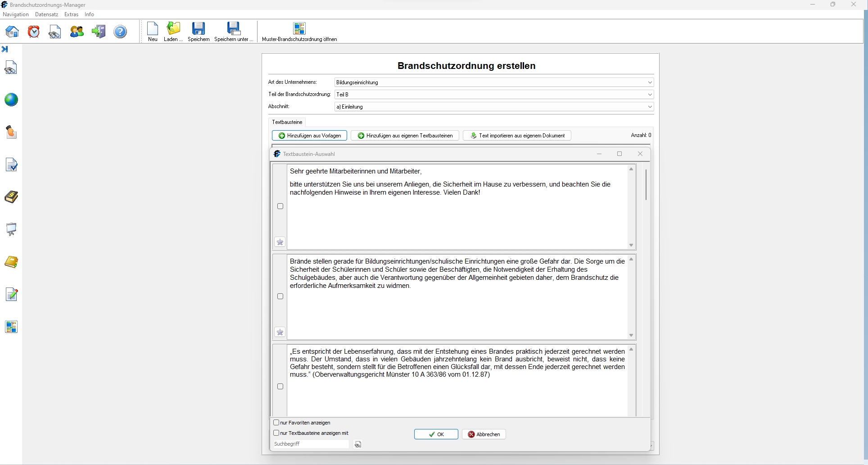Expand the sidebar with the blue arrow
This screenshot has width=868, height=465.
5,49
